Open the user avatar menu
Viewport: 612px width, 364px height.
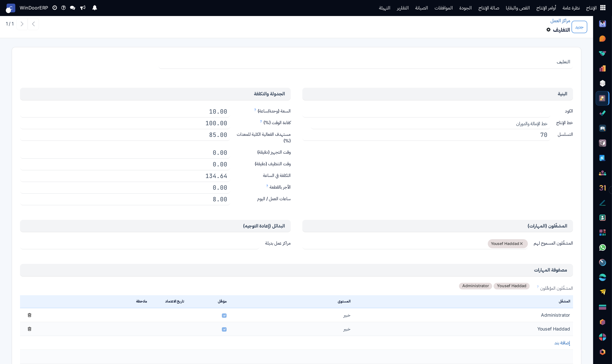tap(10, 8)
